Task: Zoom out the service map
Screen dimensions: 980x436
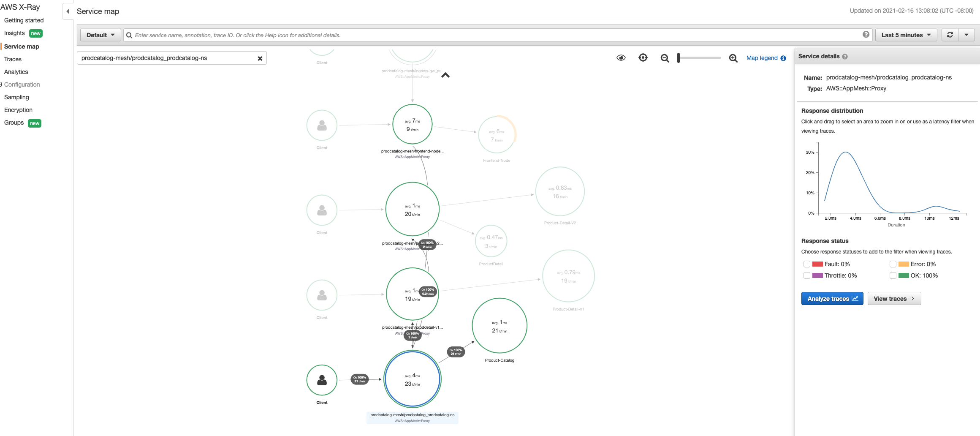Action: coord(665,58)
